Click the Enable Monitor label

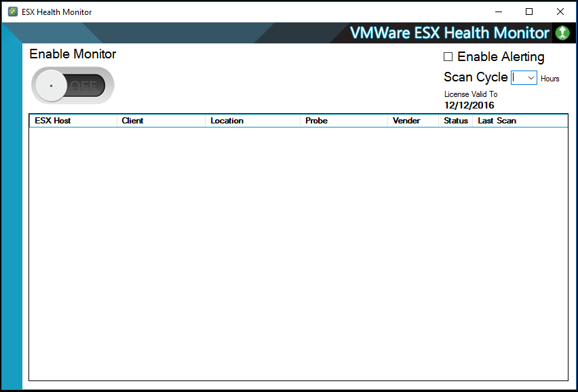coord(73,54)
